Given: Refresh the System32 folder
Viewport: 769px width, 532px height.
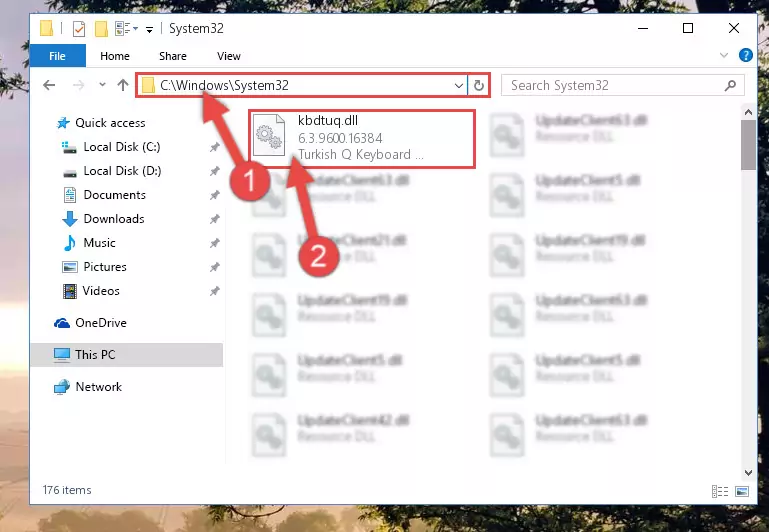Looking at the screenshot, I should (x=479, y=85).
